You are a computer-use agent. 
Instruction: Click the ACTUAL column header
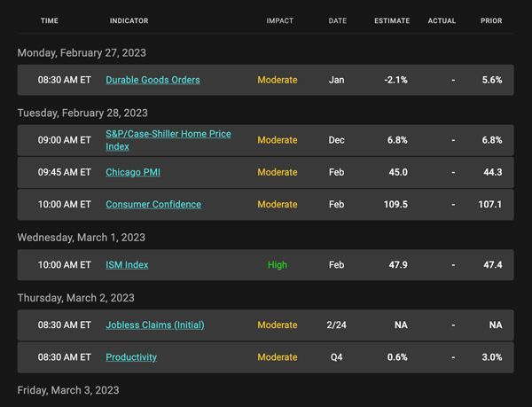click(x=442, y=20)
